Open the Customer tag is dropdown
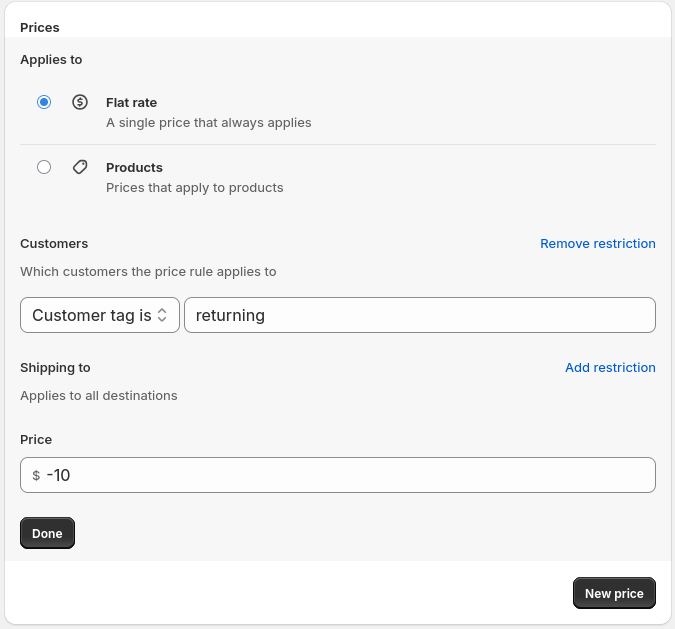The width and height of the screenshot is (675, 629). coord(99,315)
